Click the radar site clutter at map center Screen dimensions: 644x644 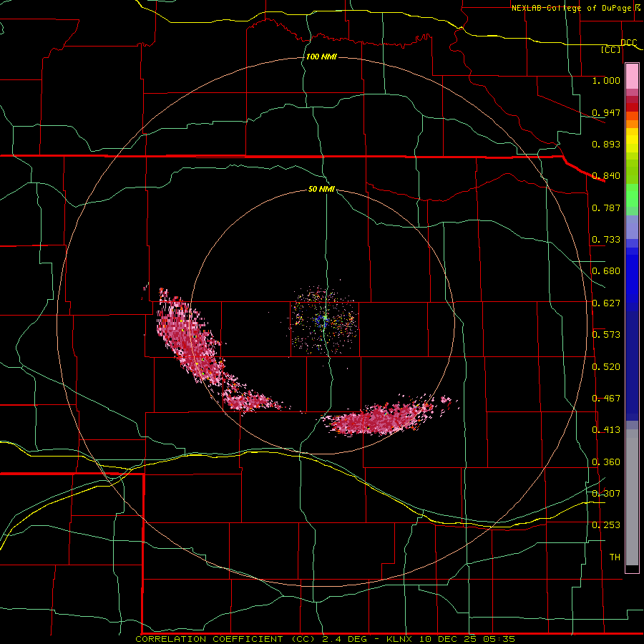[323, 320]
